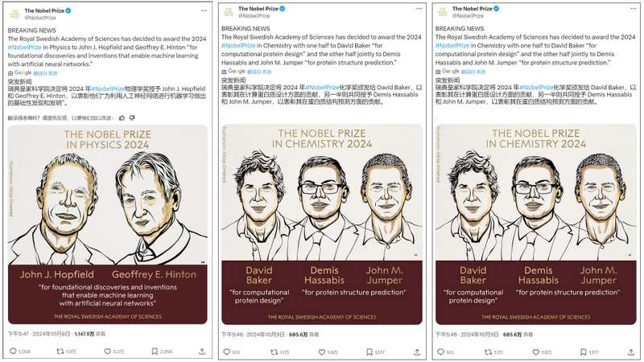Share the Physics 2024 prize tweet
This screenshot has width=644, height=362.
point(202,352)
